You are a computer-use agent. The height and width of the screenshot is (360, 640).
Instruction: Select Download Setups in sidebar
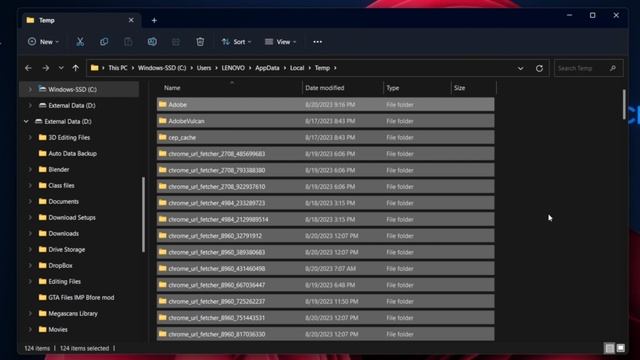coord(72,218)
